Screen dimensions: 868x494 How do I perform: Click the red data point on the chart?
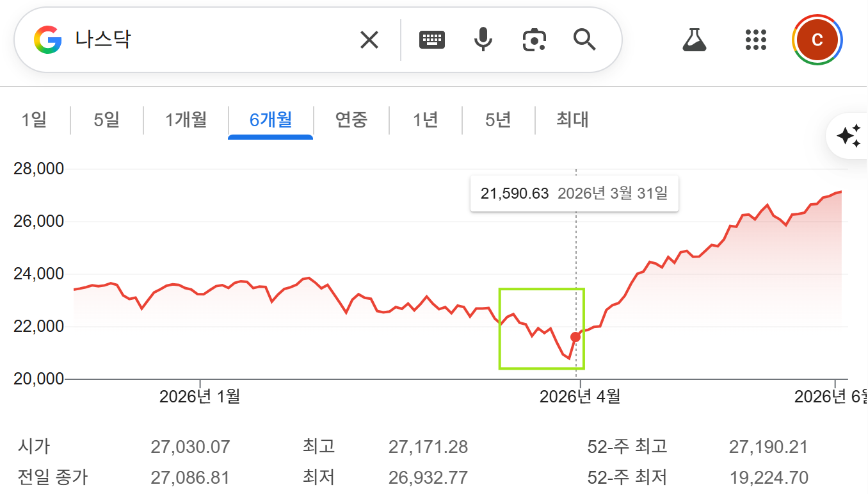(x=575, y=337)
